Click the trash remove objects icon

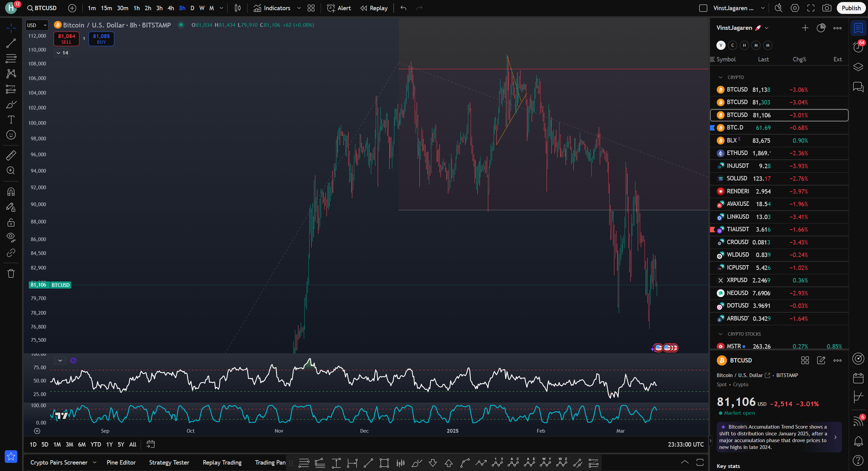coord(11,273)
